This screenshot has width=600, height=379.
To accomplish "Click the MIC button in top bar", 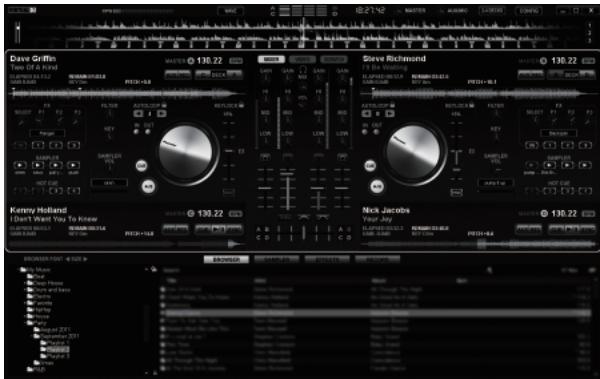I will coord(230,11).
